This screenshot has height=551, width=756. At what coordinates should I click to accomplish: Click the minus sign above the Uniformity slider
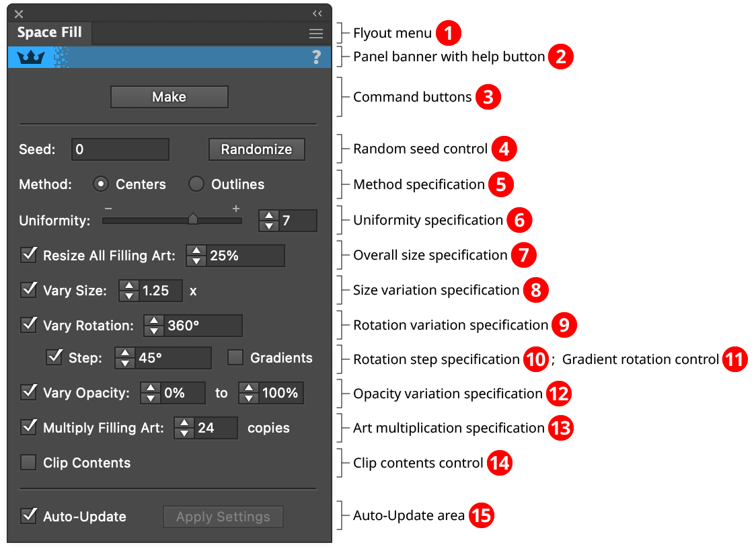(108, 209)
